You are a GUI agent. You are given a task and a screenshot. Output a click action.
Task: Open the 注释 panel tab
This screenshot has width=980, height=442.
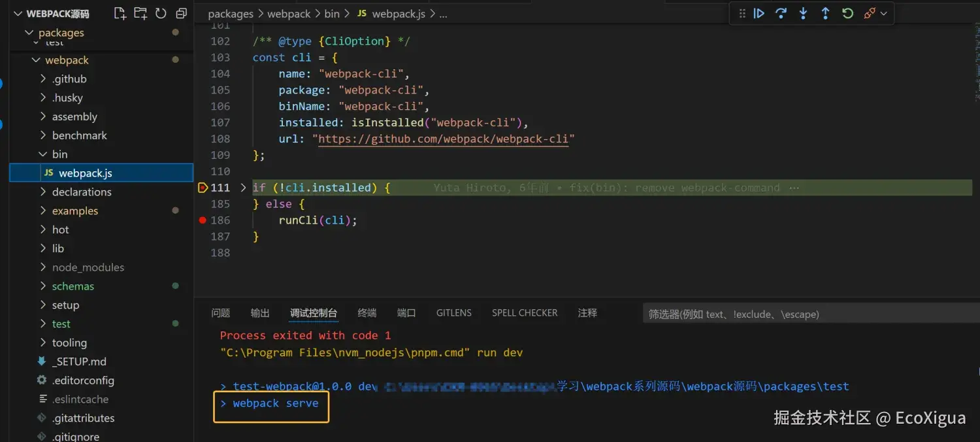pyautogui.click(x=587, y=313)
